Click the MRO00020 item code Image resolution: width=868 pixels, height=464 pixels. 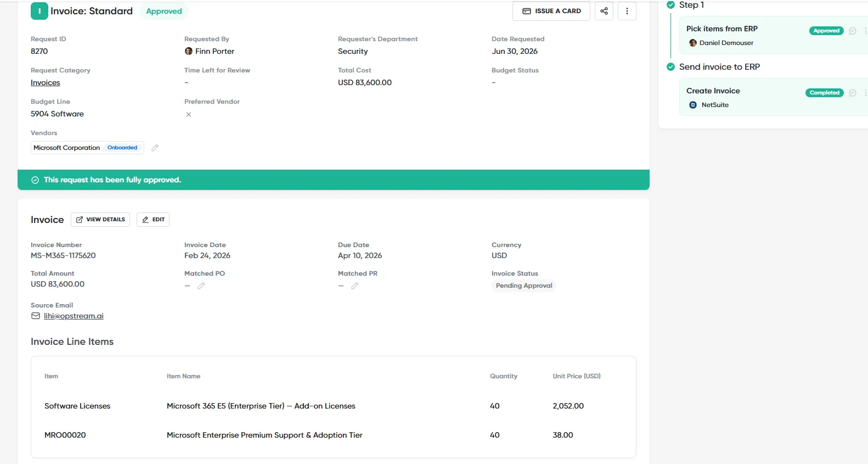click(65, 435)
